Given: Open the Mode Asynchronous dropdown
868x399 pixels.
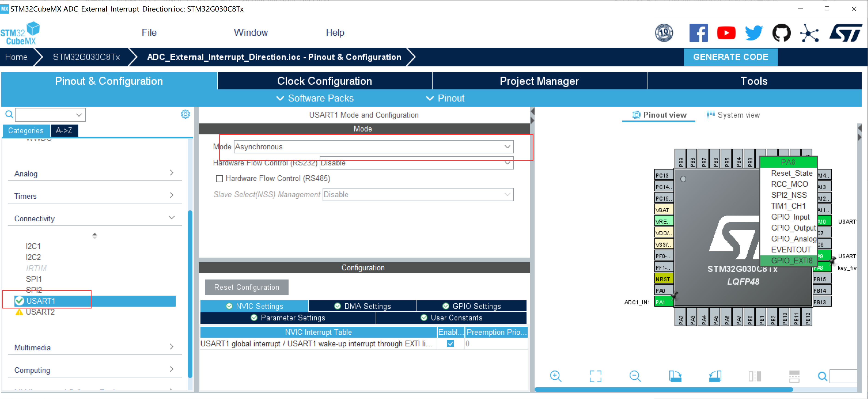Looking at the screenshot, I should pos(373,147).
